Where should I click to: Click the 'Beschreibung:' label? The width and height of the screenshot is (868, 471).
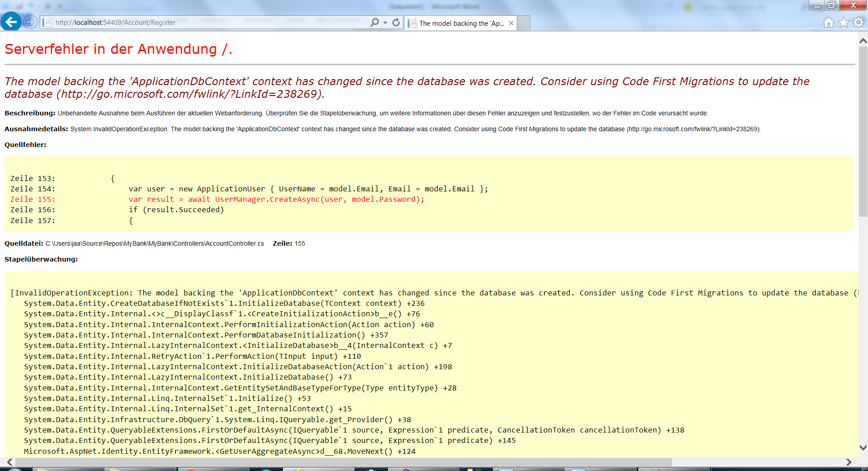(x=30, y=113)
